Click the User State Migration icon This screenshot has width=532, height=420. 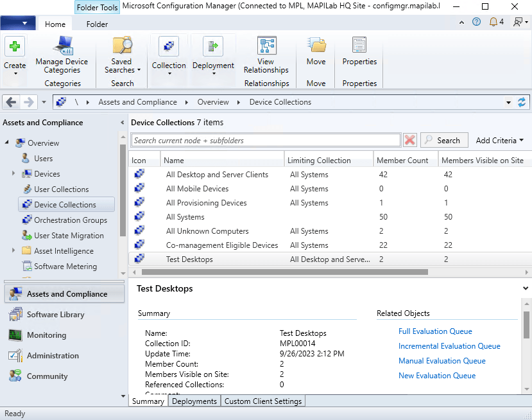click(27, 235)
